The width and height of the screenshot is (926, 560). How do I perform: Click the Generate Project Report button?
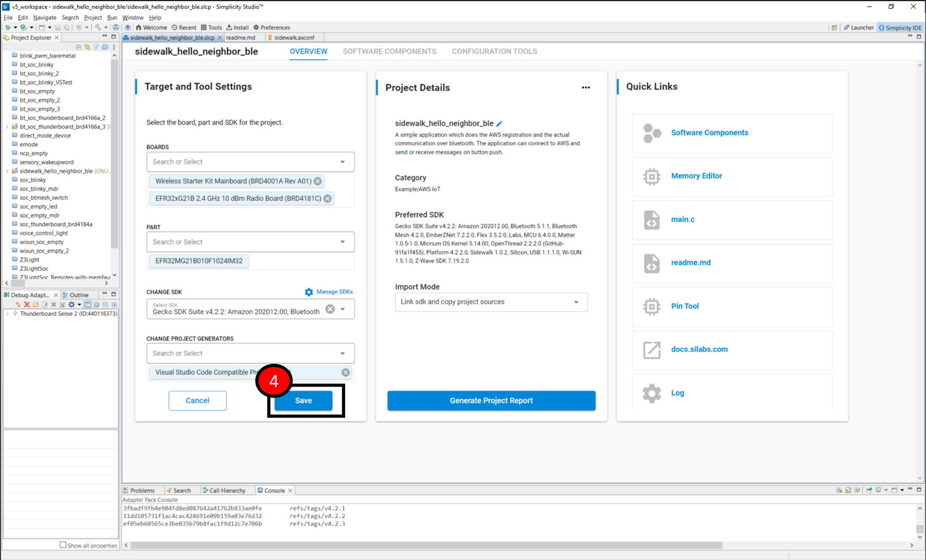491,400
